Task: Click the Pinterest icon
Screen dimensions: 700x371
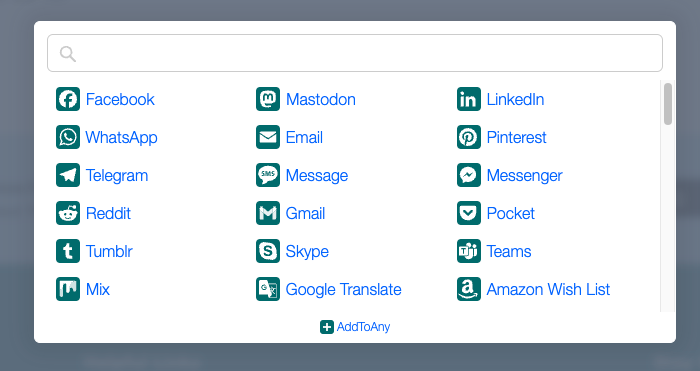Action: [469, 137]
